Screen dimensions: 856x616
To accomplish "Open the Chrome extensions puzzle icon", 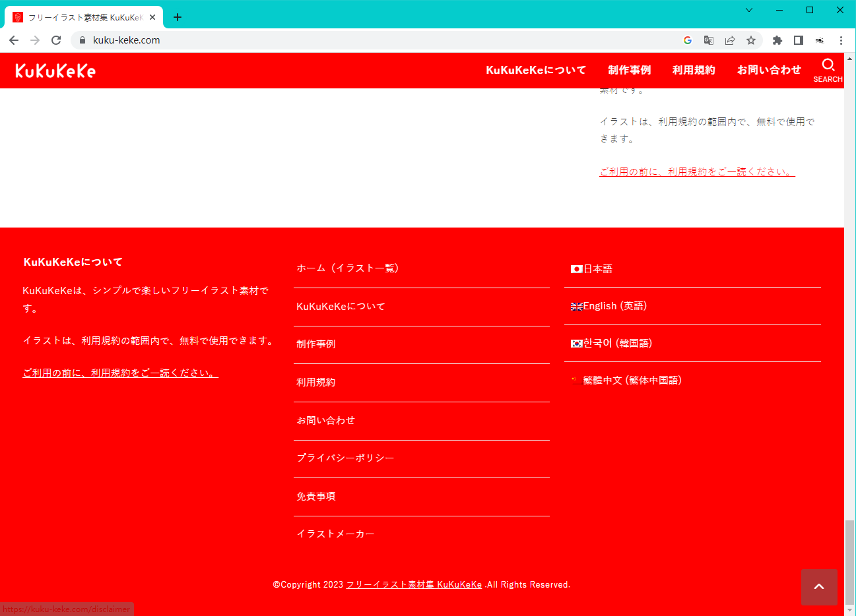I will 777,40.
